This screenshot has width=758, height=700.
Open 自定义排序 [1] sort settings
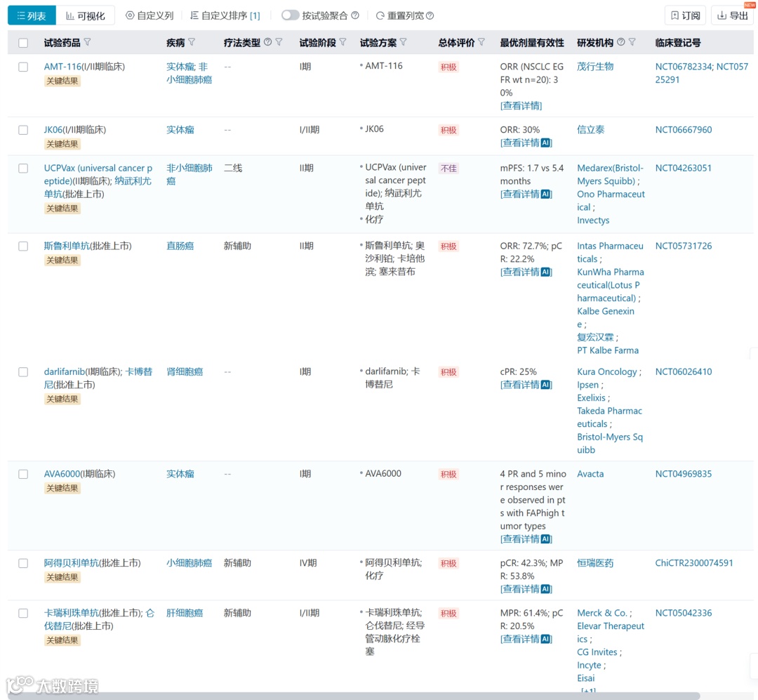(225, 15)
